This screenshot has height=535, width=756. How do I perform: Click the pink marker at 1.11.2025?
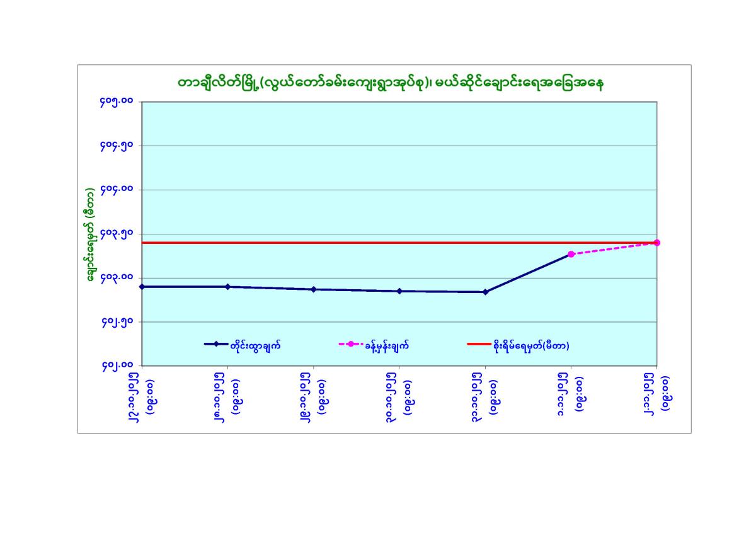[571, 254]
